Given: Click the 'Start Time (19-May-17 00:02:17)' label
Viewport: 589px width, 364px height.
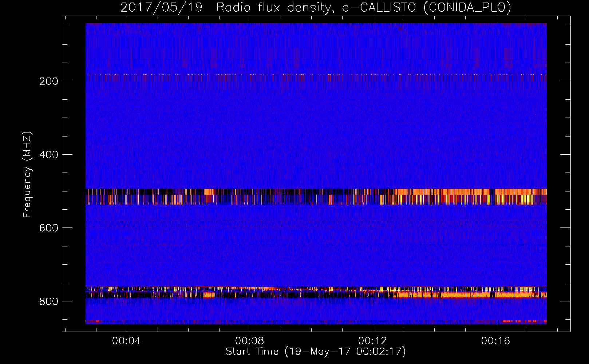Looking at the screenshot, I should (x=316, y=351).
